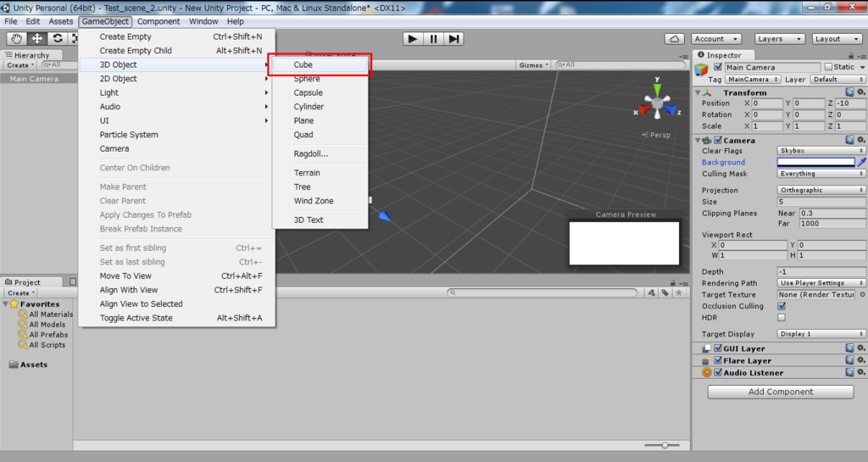Click the Main Camera name field
This screenshot has height=462, width=868.
click(x=772, y=67)
